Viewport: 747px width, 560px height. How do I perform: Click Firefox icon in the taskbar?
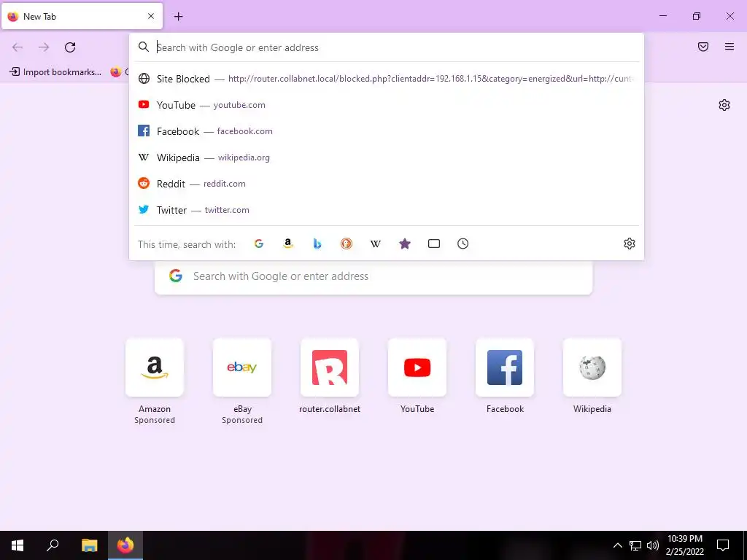tap(125, 545)
